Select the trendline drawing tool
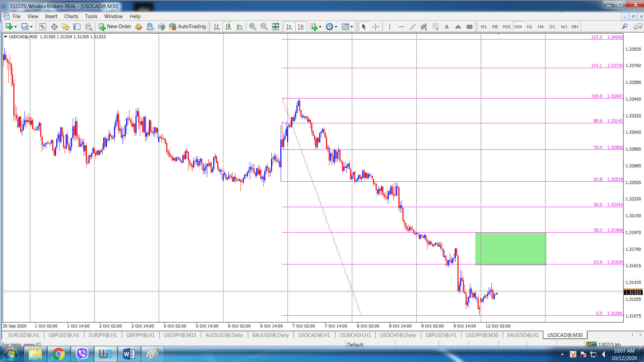 coord(413,27)
